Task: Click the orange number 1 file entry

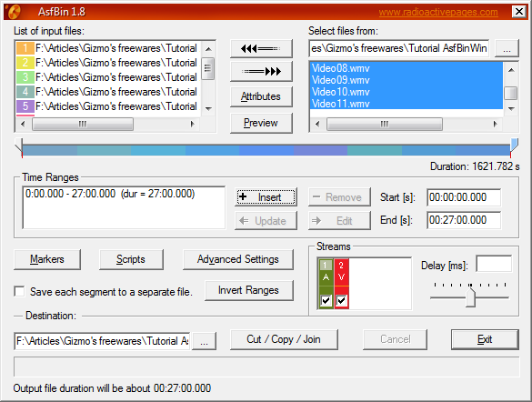Action: (x=107, y=48)
